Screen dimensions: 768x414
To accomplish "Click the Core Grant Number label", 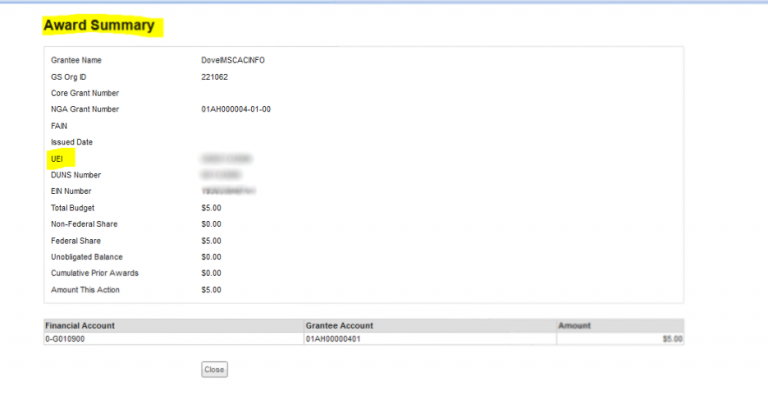I will (x=84, y=93).
